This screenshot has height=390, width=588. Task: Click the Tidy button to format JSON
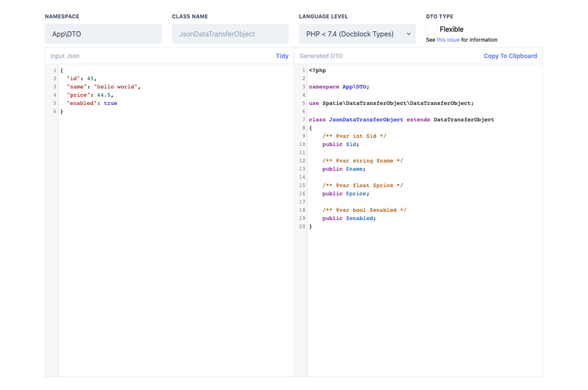(282, 56)
